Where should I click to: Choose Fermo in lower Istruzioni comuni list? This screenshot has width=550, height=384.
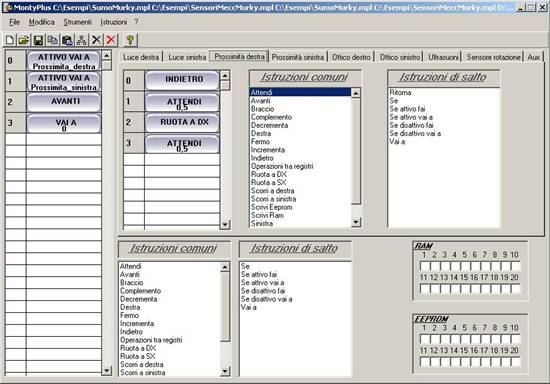129,315
